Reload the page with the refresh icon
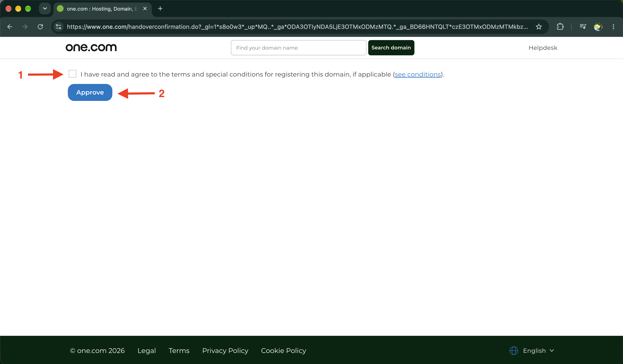The height and width of the screenshot is (364, 623). [x=40, y=27]
